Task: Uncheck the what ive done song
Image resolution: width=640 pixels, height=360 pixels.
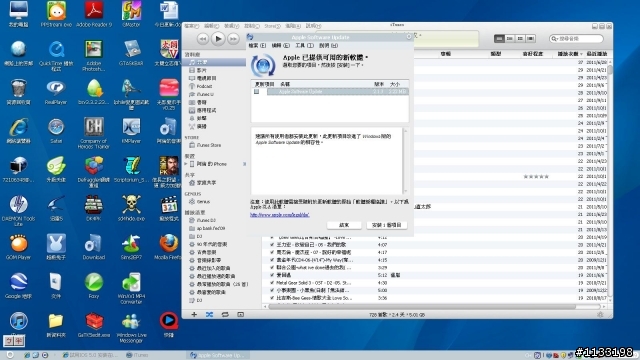Action: pyautogui.click(x=272, y=268)
